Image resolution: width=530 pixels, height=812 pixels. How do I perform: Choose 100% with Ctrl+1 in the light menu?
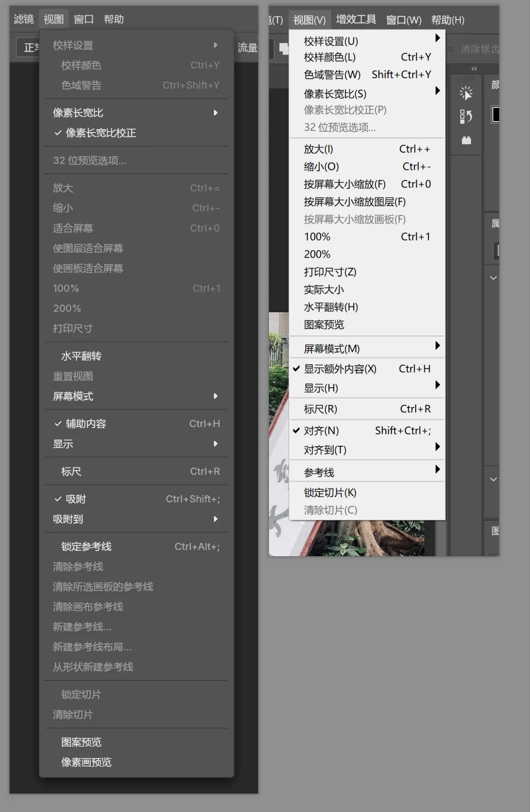(367, 237)
